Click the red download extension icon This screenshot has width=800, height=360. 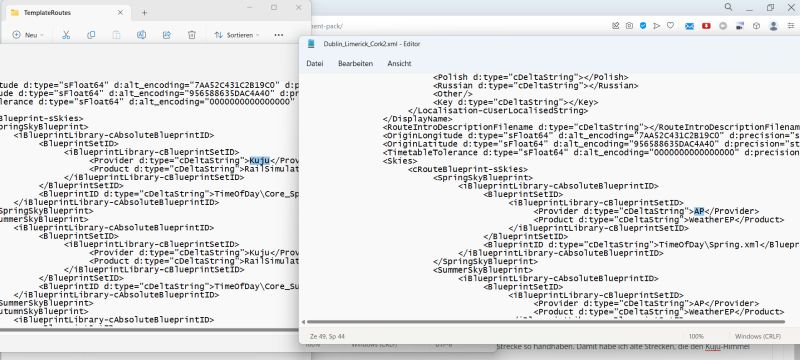click(x=706, y=26)
